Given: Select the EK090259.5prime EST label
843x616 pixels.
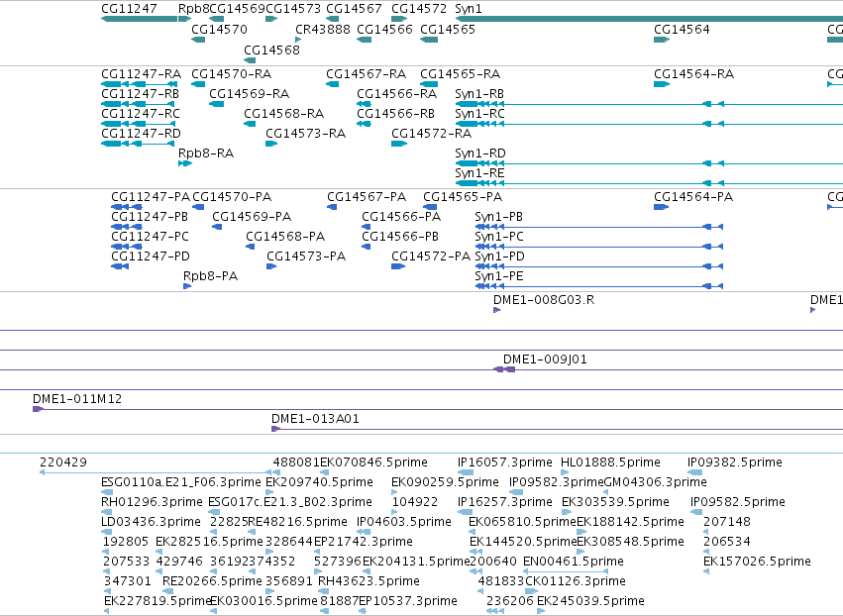Looking at the screenshot, I should pyautogui.click(x=445, y=482).
